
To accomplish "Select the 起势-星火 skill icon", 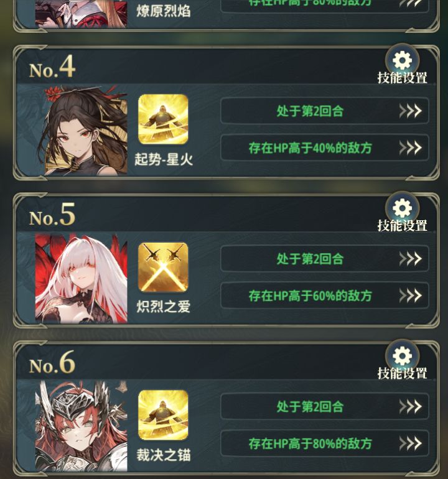I will (163, 119).
